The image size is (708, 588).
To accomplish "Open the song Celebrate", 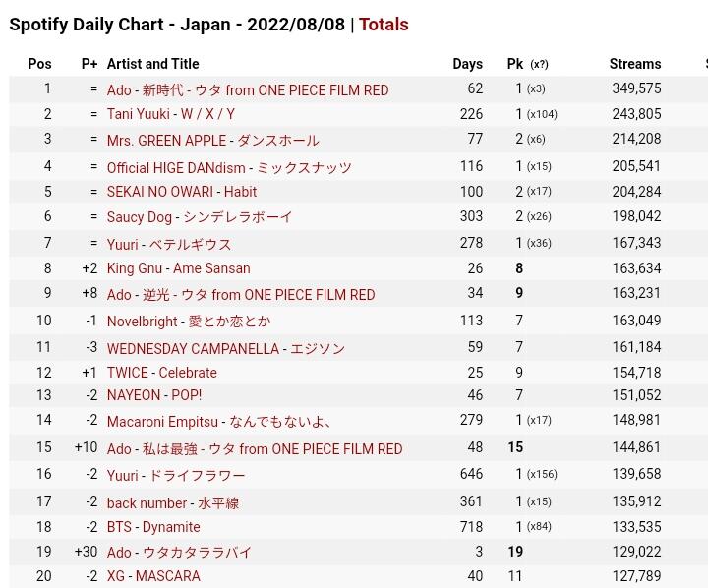I will click(x=188, y=373).
